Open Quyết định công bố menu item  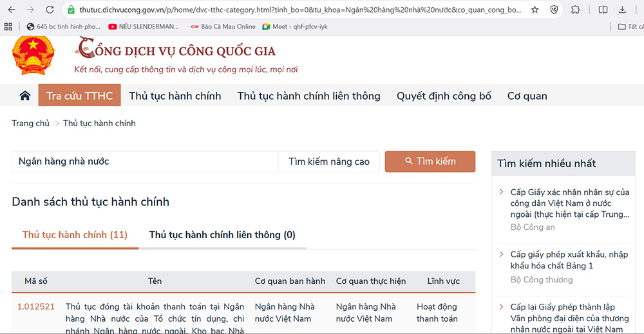[443, 96]
